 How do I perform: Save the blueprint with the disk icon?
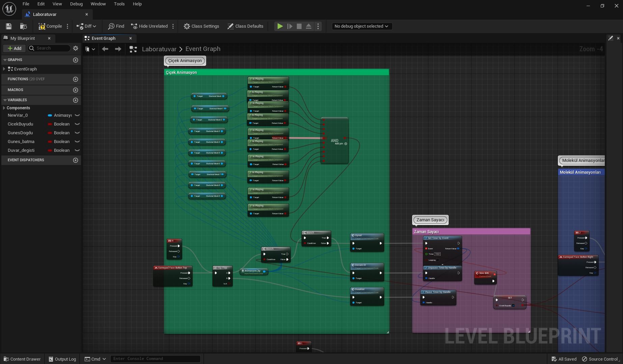click(8, 26)
